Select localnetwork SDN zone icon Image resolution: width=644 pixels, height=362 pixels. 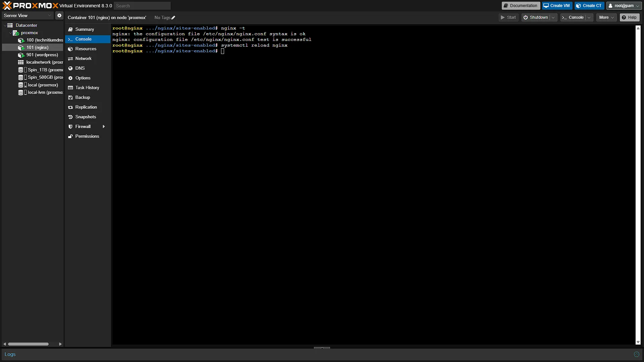click(x=21, y=62)
